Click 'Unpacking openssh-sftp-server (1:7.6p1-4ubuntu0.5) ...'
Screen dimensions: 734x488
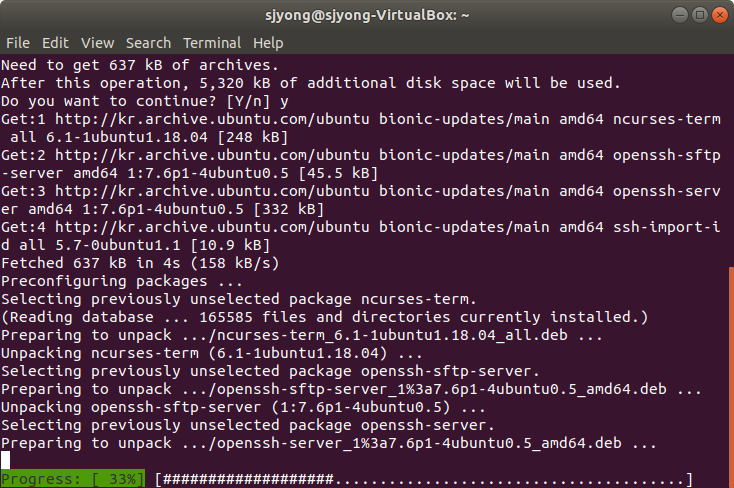[243, 407]
